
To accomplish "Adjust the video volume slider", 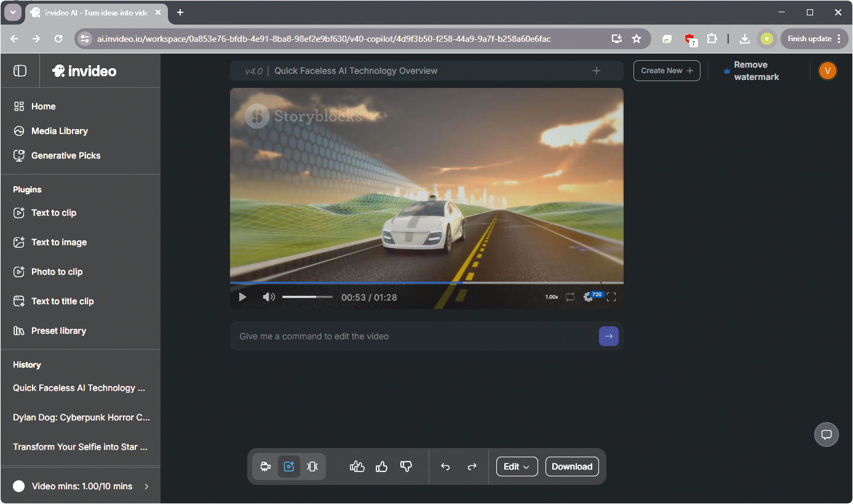I will (x=307, y=297).
